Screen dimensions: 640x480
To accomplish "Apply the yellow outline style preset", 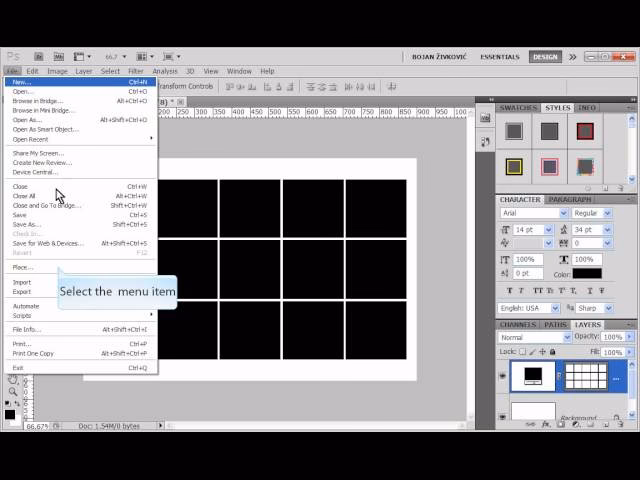I will (x=514, y=167).
